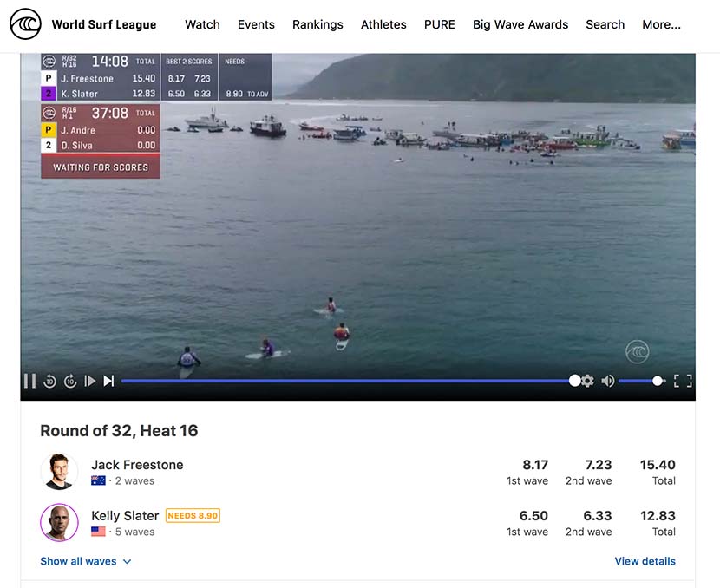
Task: Click the 5 waves count text
Action: click(134, 532)
